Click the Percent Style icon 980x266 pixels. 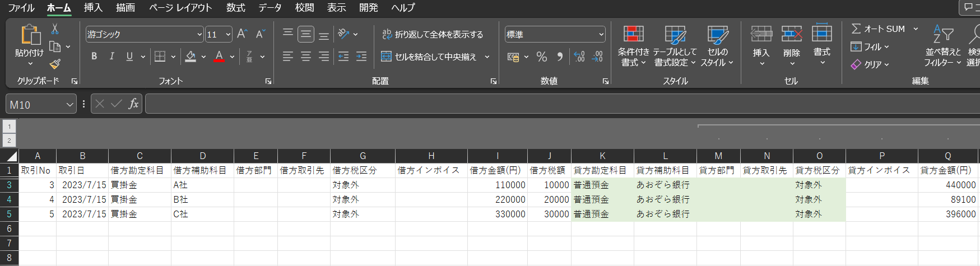541,57
